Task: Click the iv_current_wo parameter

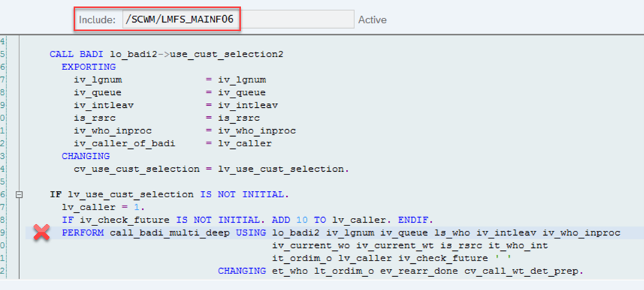Action: [311, 246]
